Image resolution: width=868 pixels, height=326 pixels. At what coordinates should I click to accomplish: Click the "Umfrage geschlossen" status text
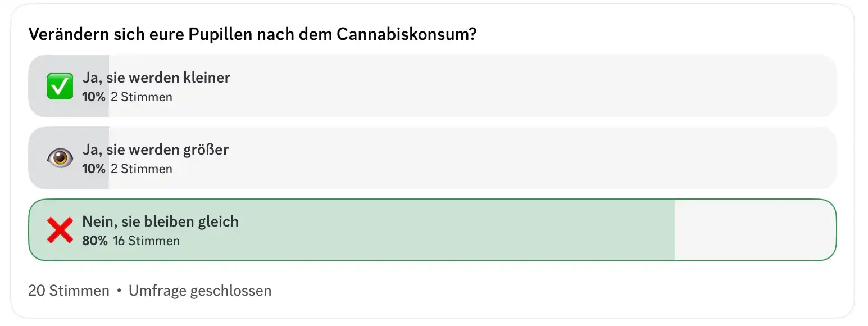coord(200,291)
